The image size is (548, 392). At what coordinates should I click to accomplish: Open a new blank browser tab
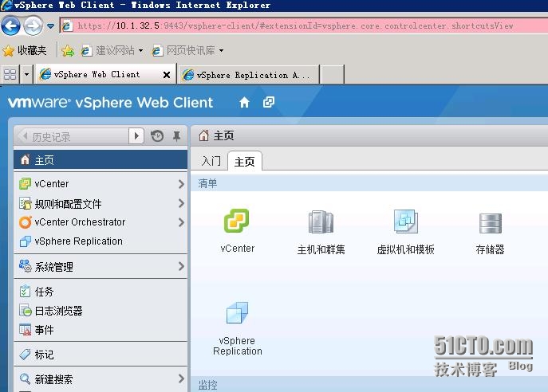pos(332,75)
